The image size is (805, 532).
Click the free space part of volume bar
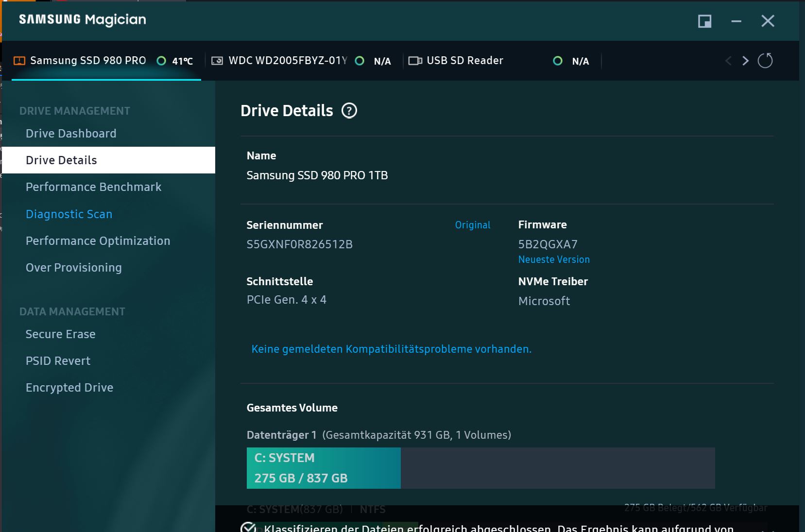pyautogui.click(x=558, y=468)
